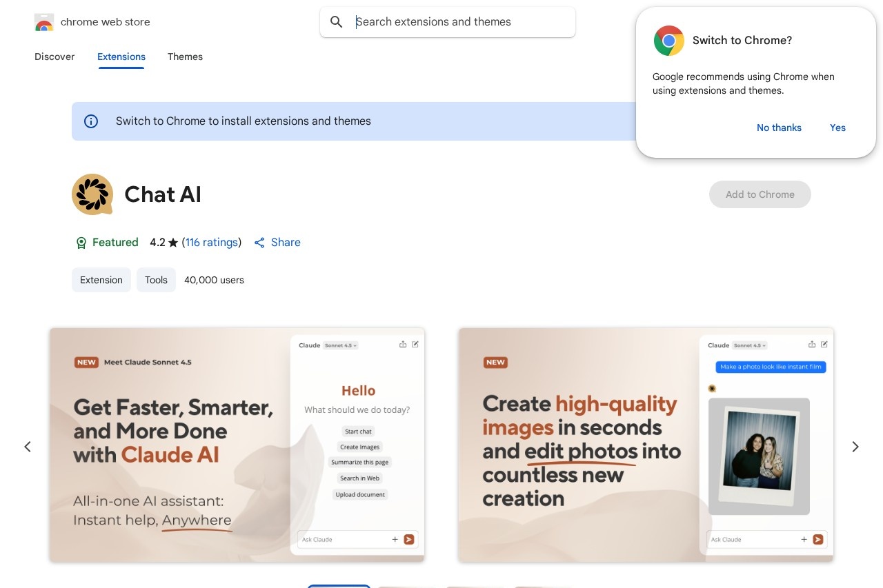Advance carousel with the right arrow
Screen dimensions: 883x588
[x=855, y=447]
